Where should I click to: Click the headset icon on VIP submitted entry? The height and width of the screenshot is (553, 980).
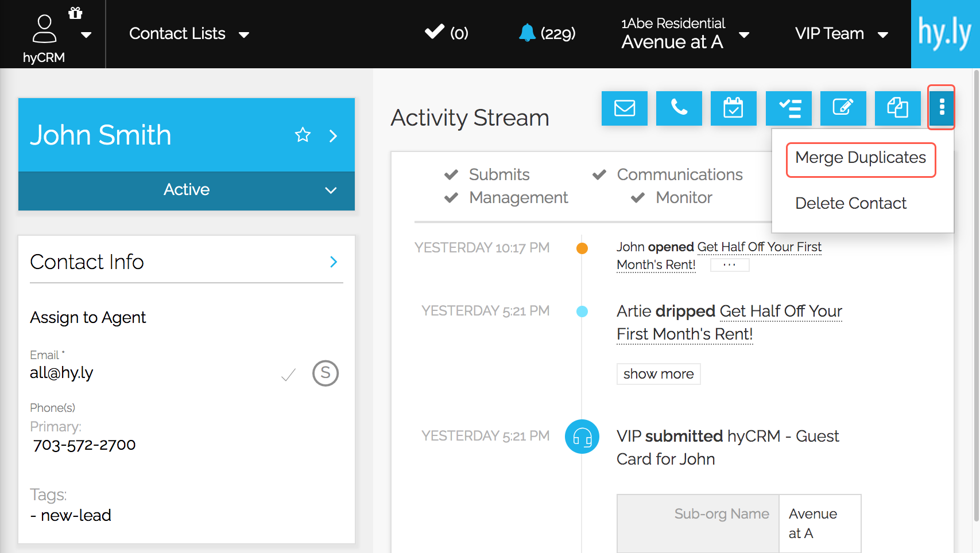[x=582, y=437]
